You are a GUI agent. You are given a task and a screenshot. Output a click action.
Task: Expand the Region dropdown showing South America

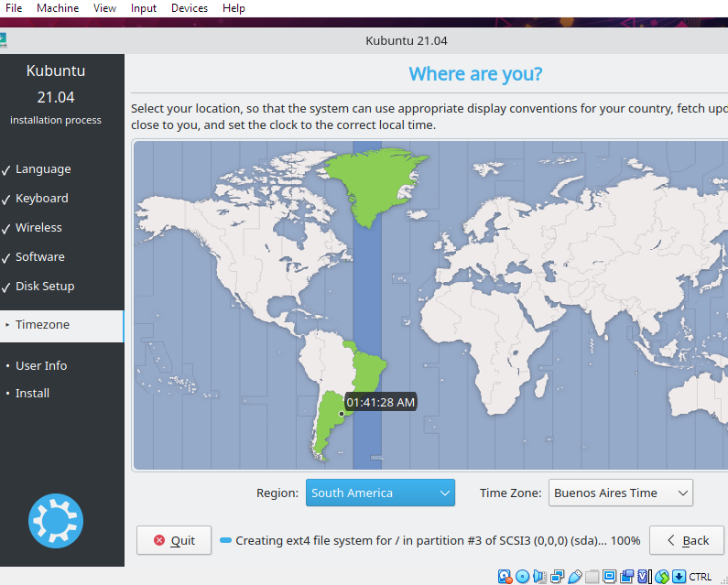380,493
